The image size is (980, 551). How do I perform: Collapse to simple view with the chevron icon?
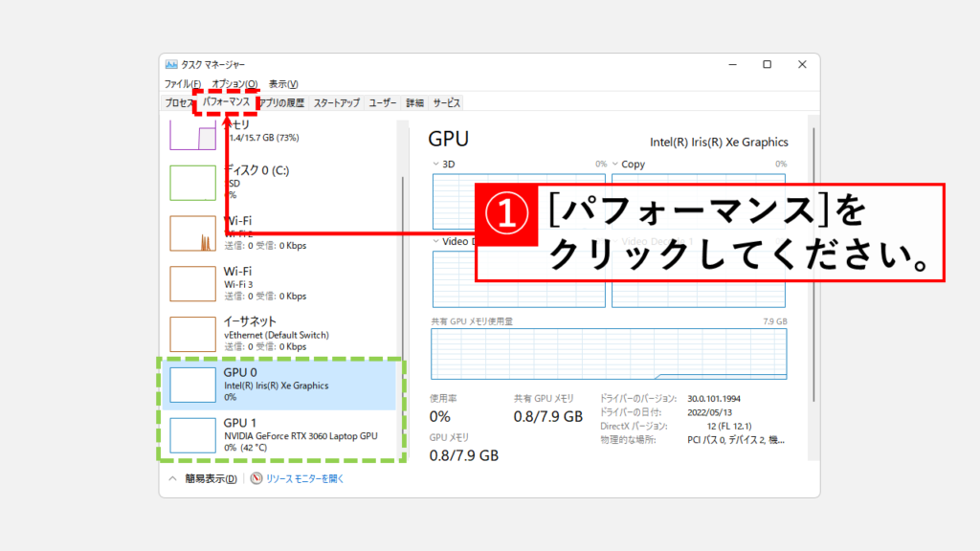tap(172, 478)
